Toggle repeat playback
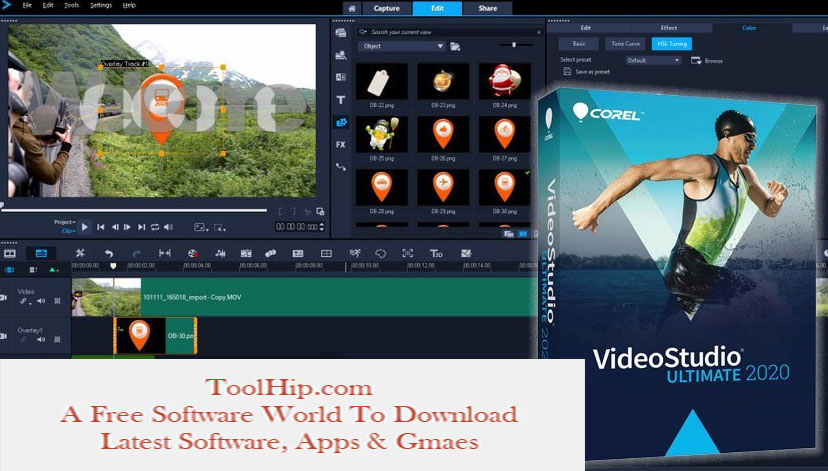Image resolution: width=828 pixels, height=471 pixels. tap(155, 227)
